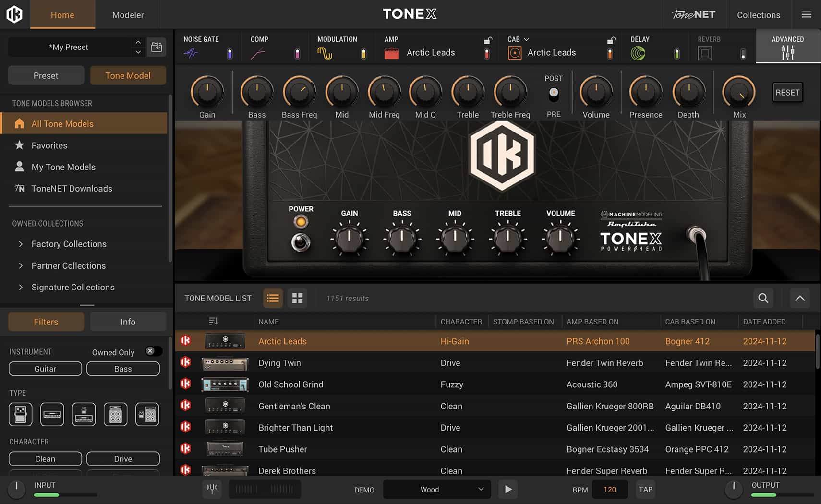This screenshot has height=504, width=821.
Task: Select the Delay spiral icon
Action: (638, 53)
